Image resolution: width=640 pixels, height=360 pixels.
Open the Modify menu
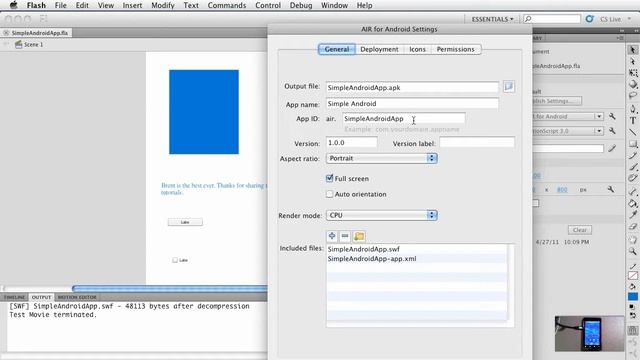tap(163, 5)
